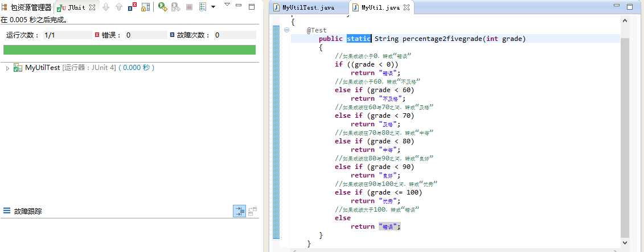Click the green JUnit progress bar
Screen dimensions: 644x252
coord(129,49)
